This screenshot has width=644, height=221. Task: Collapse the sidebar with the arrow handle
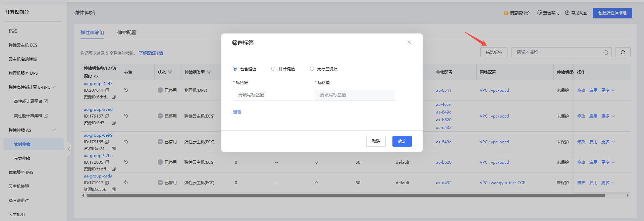(x=69, y=149)
